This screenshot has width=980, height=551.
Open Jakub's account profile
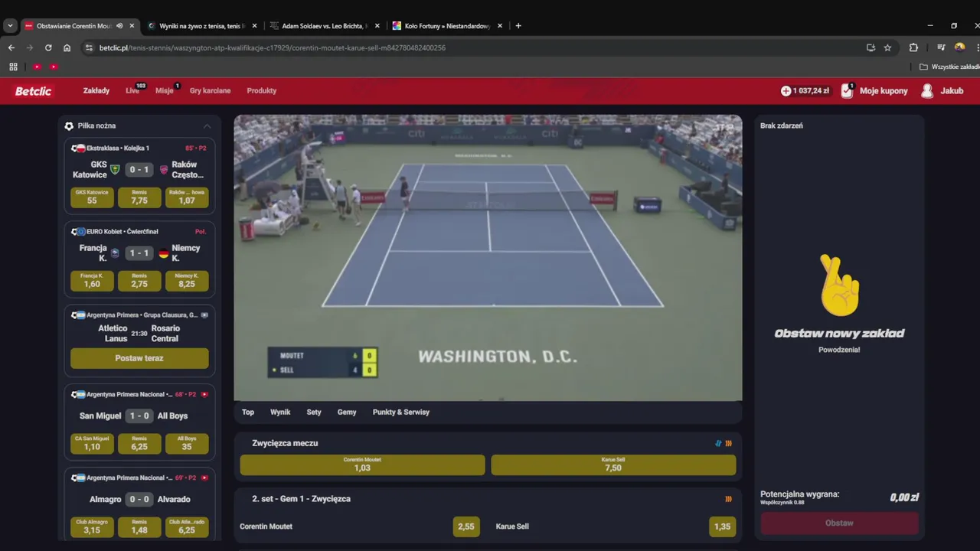coord(942,90)
